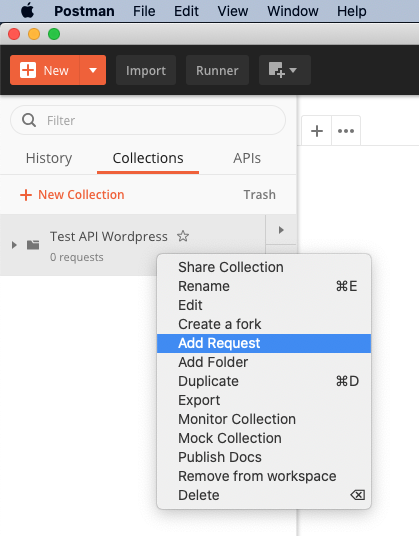Select Edit in the context menu
This screenshot has height=536, width=419.
(x=264, y=305)
